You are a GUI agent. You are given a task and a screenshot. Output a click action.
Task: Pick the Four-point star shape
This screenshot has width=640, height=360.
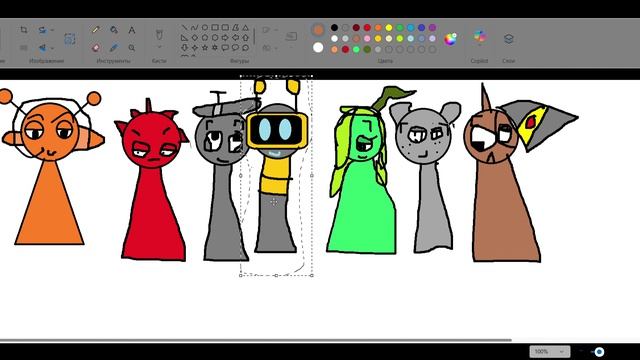[195, 48]
